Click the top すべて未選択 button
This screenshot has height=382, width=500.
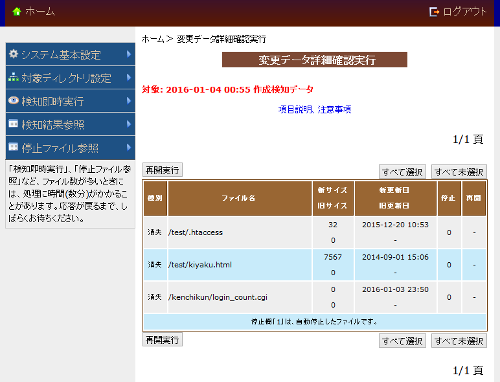(459, 172)
